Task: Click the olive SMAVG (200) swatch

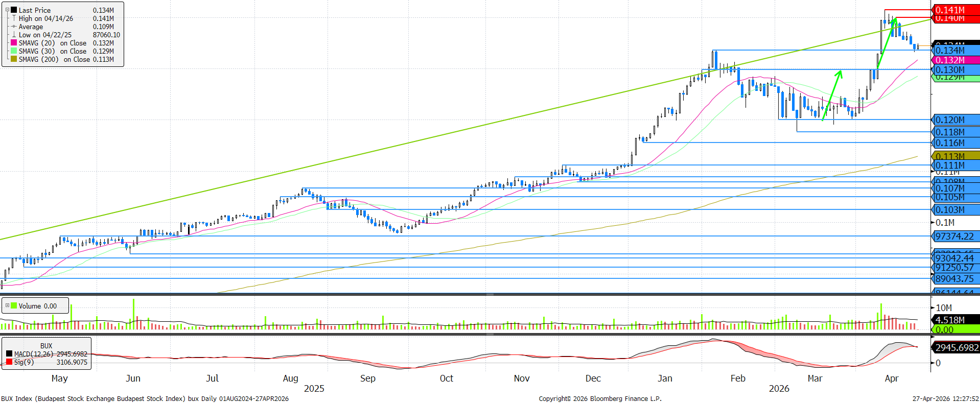Action: (x=14, y=59)
